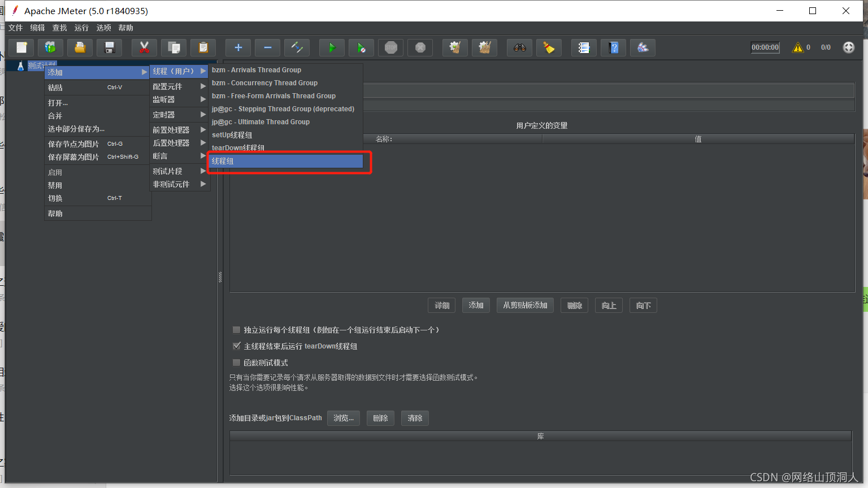Screen dimensions: 868x488
Task: Click the New test plan toolbar icon
Action: point(21,47)
